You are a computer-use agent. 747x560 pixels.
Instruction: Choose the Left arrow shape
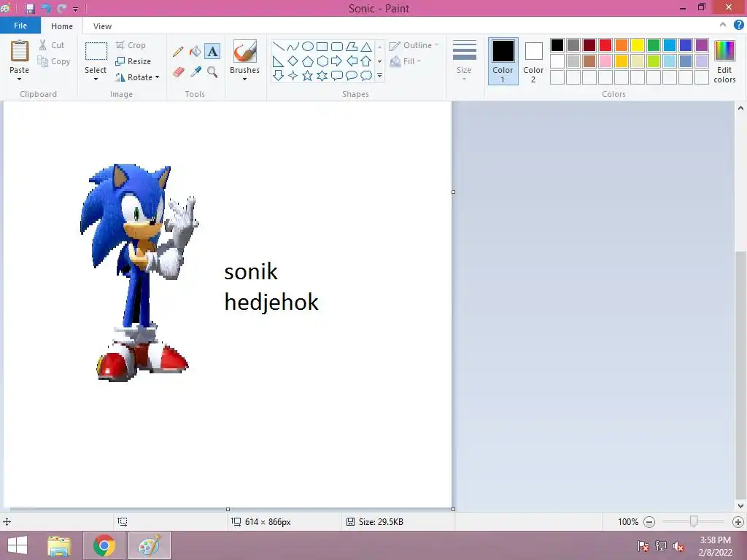click(352, 61)
